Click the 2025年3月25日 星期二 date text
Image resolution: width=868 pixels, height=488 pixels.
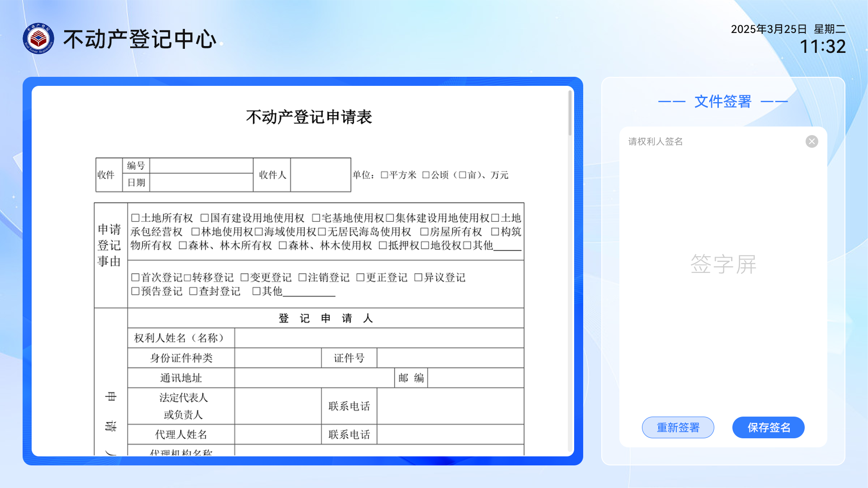(788, 29)
